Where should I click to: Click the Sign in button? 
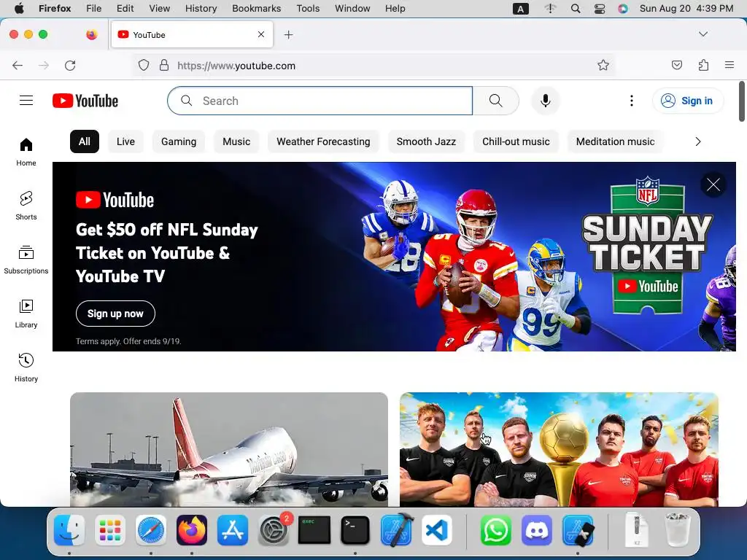click(x=687, y=101)
